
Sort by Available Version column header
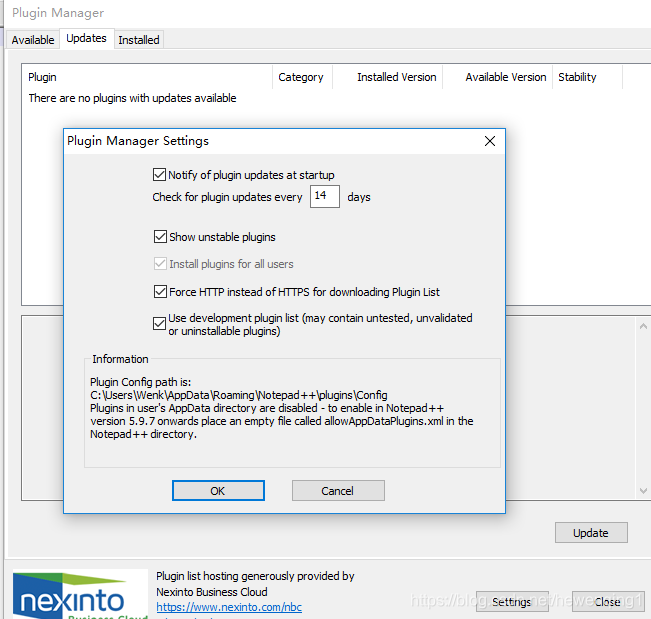pos(497,77)
